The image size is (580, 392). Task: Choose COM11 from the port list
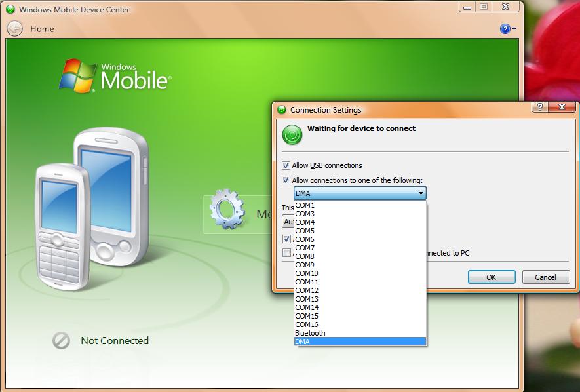(x=360, y=282)
